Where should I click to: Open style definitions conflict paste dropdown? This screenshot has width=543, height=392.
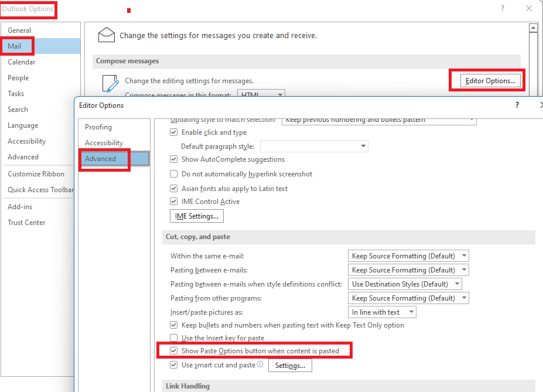[405, 284]
